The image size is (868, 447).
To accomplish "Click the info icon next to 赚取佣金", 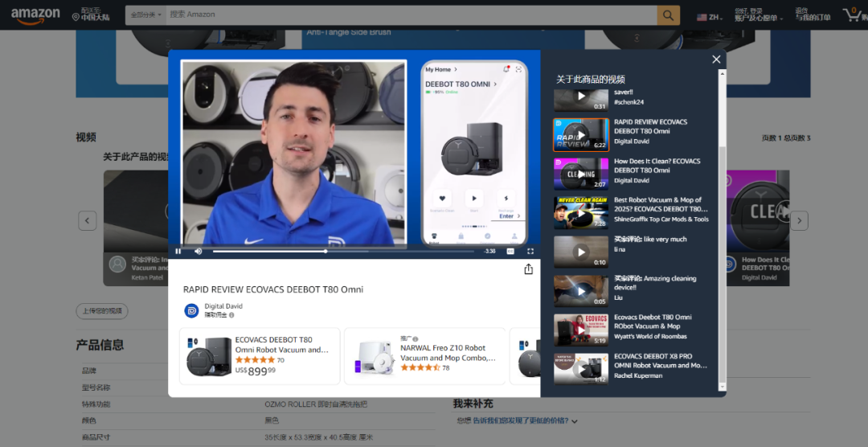I will [x=231, y=315].
